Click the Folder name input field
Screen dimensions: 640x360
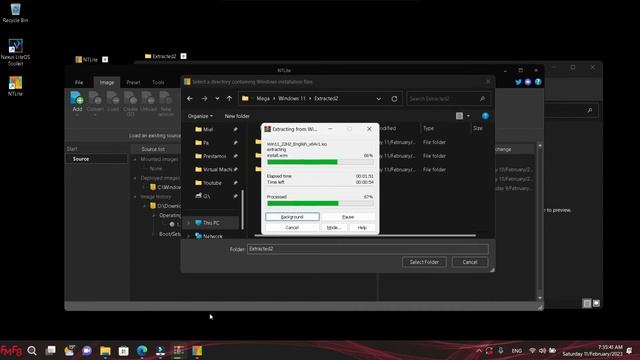point(368,249)
